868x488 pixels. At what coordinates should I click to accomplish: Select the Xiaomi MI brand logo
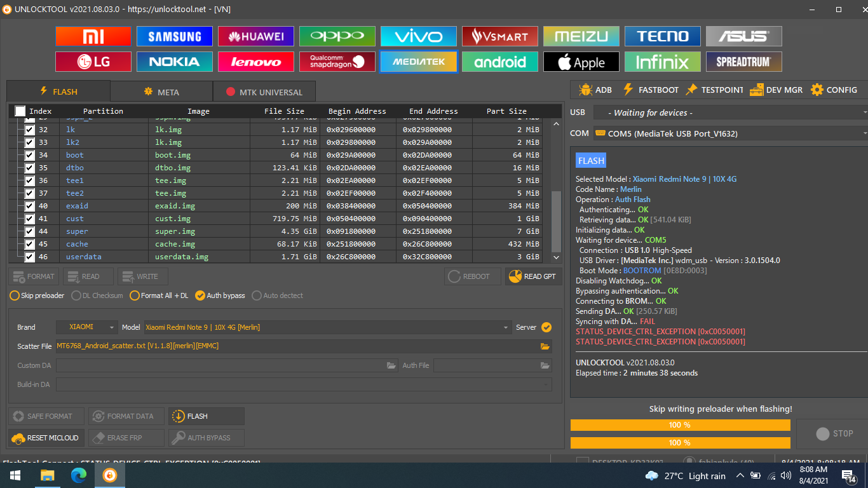(93, 36)
